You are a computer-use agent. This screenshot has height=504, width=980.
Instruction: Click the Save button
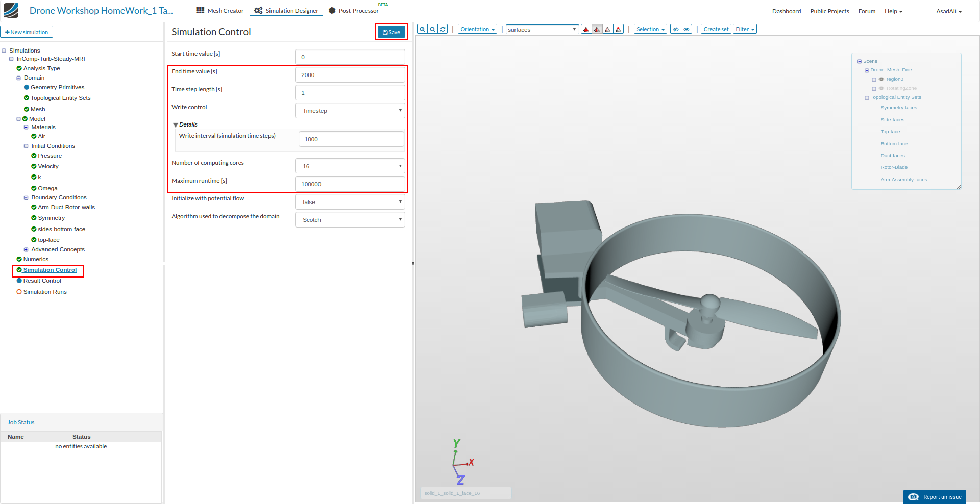pyautogui.click(x=391, y=32)
